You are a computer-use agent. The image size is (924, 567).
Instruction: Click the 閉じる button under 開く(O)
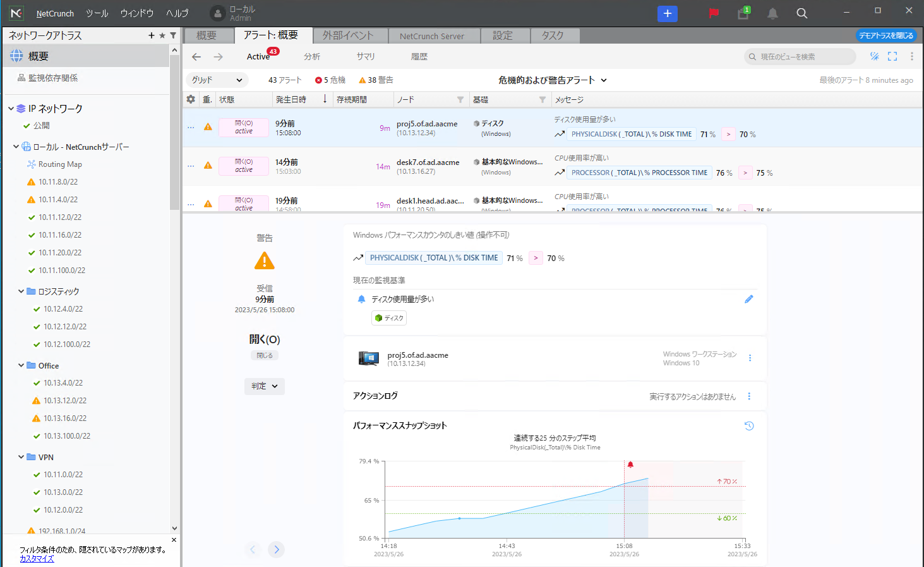(265, 355)
